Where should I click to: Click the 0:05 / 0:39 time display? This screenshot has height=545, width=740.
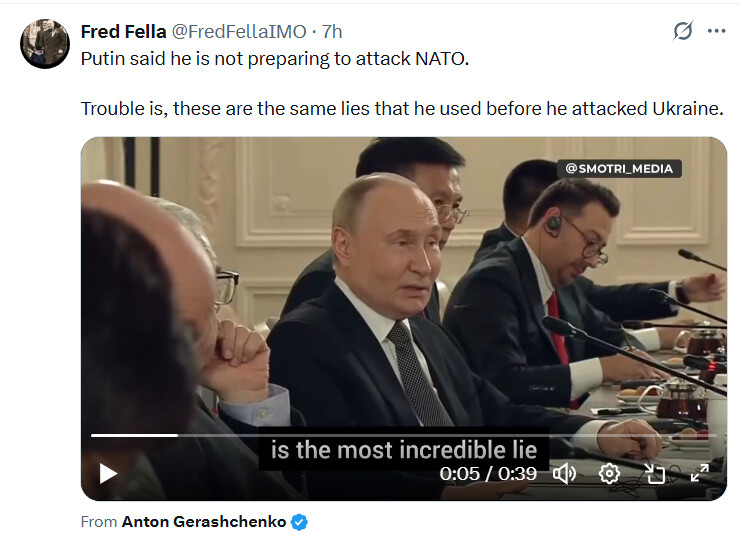(x=488, y=473)
